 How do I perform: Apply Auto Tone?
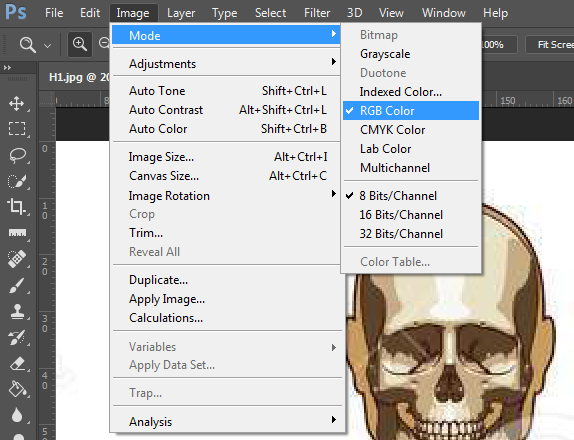[226, 90]
